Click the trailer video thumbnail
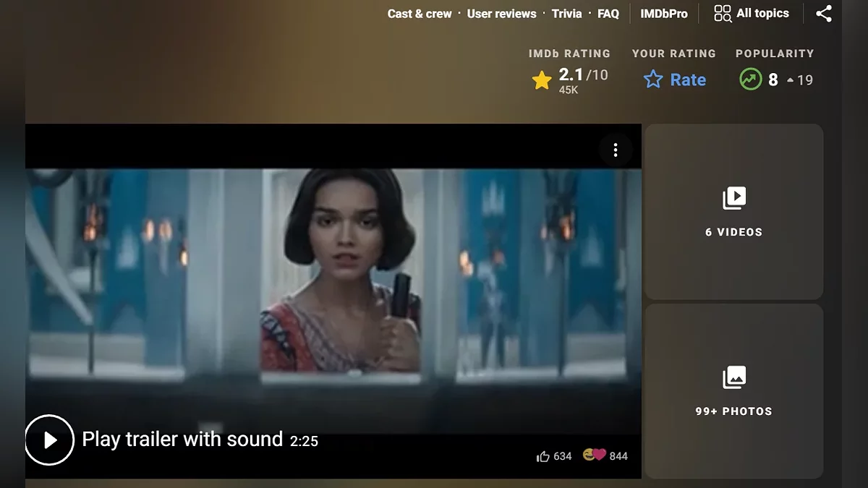The height and width of the screenshot is (488, 868). (333, 289)
